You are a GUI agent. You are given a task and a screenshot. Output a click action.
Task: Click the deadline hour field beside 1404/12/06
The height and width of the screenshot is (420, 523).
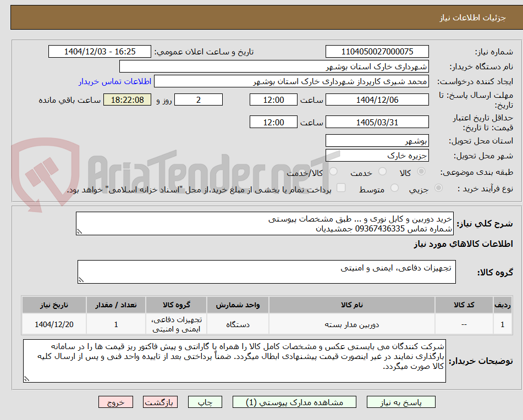click(x=273, y=100)
